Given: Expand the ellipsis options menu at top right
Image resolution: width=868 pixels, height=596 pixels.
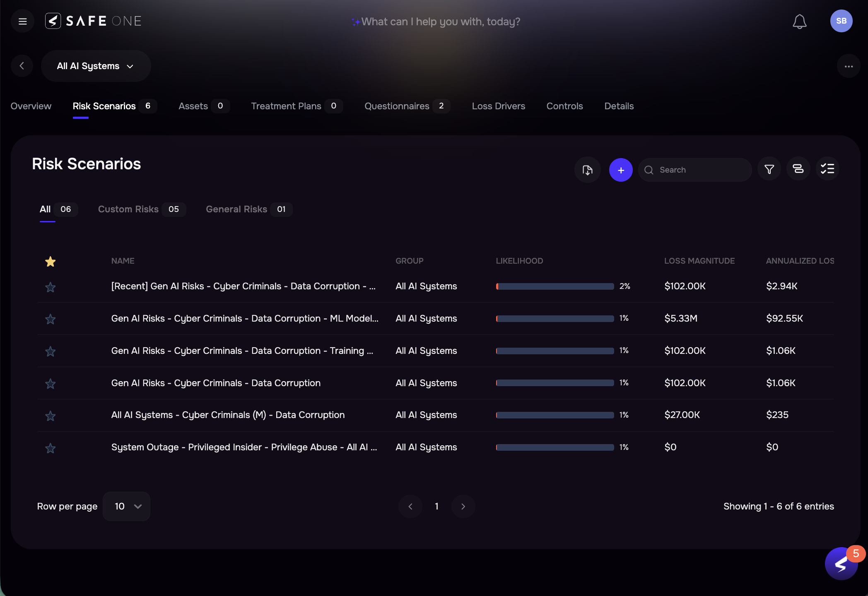Looking at the screenshot, I should tap(849, 66).
